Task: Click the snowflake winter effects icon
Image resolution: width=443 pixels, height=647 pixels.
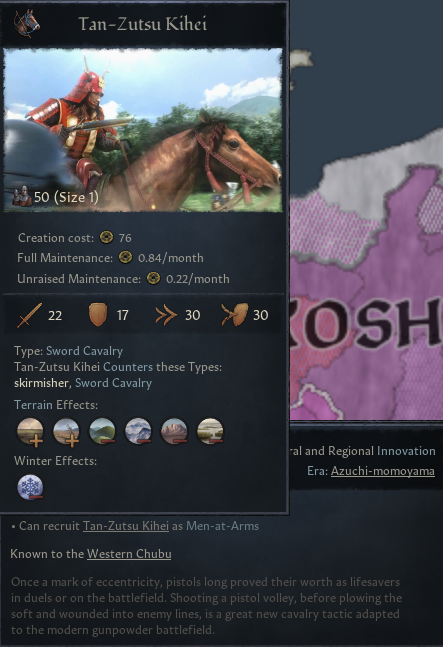Action: (30, 487)
